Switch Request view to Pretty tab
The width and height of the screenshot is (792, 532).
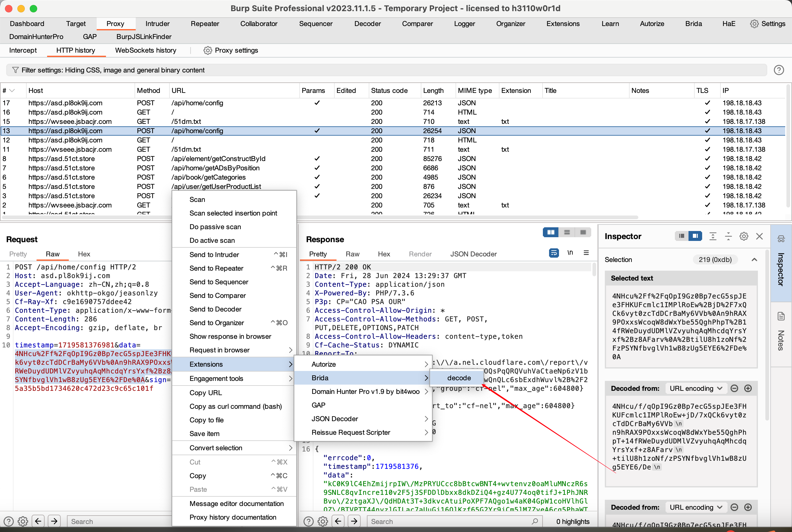[x=18, y=254]
